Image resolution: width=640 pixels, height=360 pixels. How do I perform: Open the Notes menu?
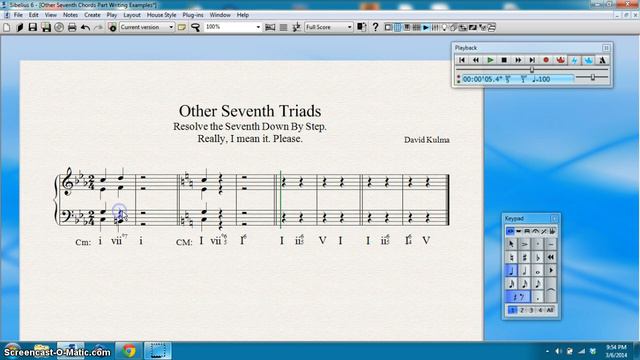(70, 15)
